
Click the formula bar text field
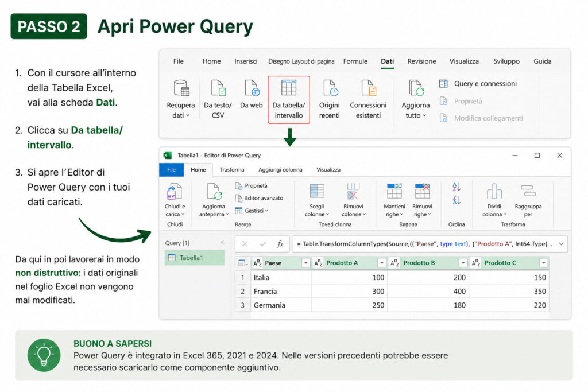pyautogui.click(x=430, y=244)
